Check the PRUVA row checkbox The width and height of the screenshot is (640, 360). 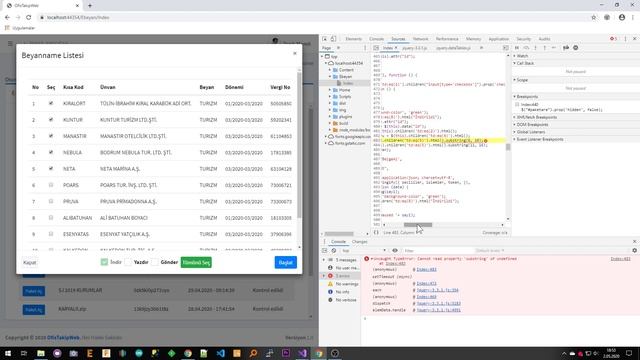coord(51,201)
